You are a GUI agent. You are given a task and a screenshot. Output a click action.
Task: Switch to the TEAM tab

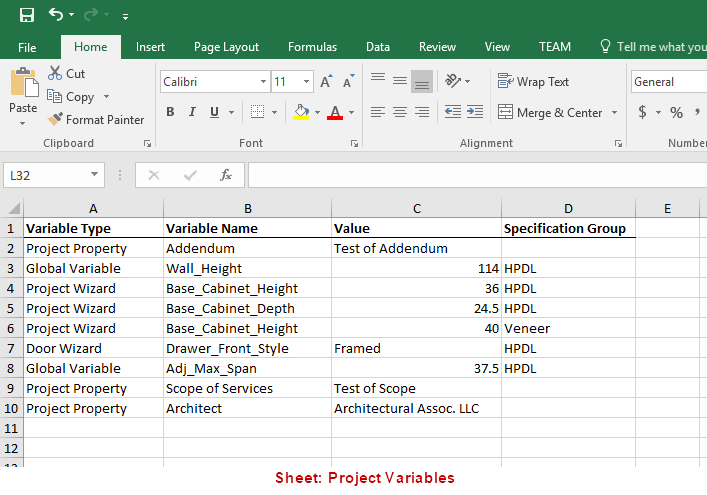[x=555, y=47]
